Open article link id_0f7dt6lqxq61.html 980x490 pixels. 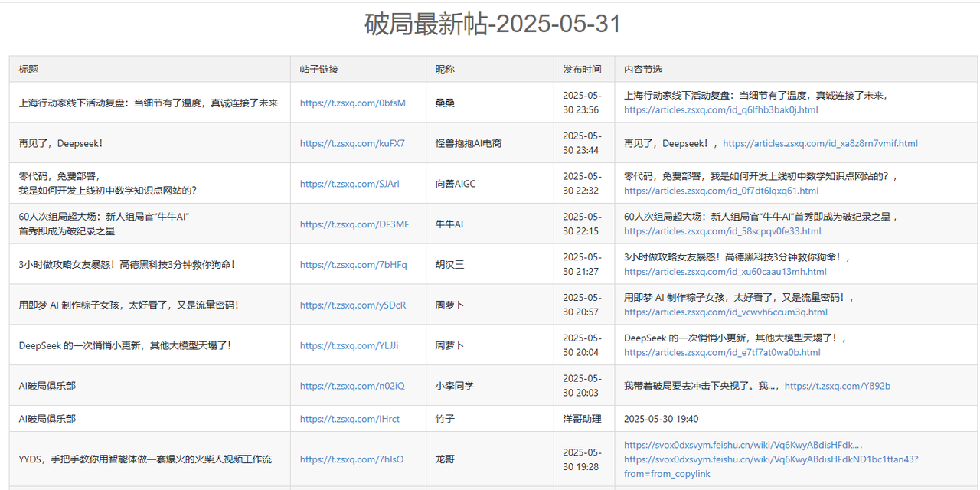coord(721,191)
